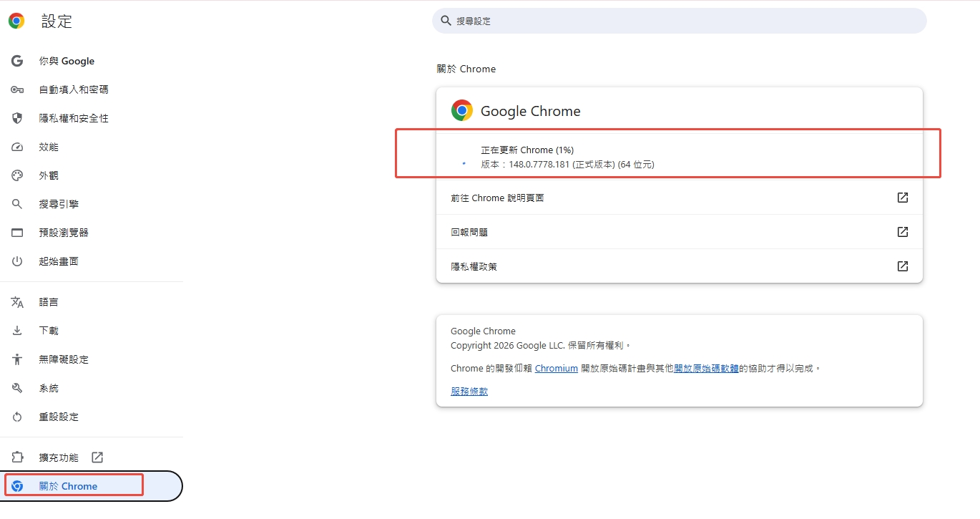Select 無障礙設定 in the sidebar
Image resolution: width=980 pixels, height=519 pixels.
[x=92, y=359]
